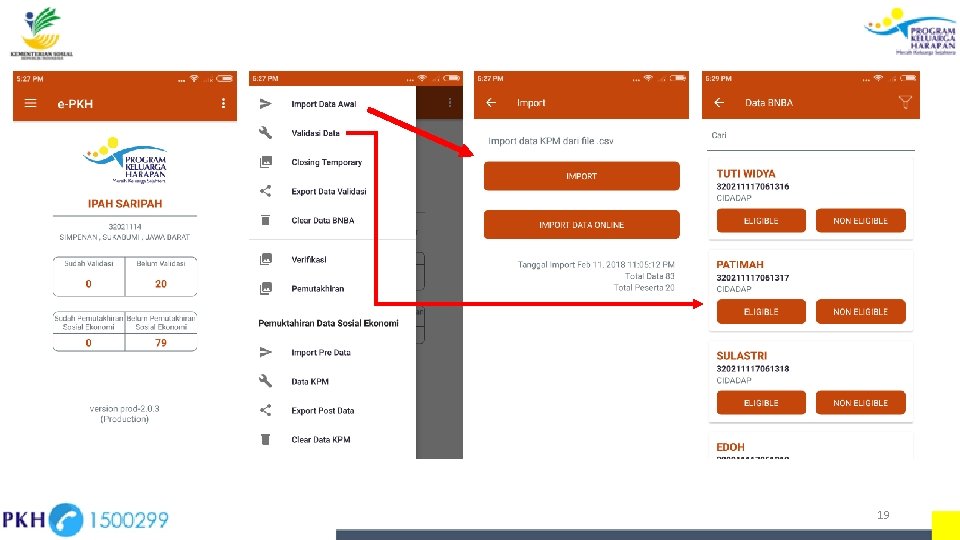Viewport: 960px width, 540px height.
Task: Select Validasi Data menu entry
Action: point(315,133)
